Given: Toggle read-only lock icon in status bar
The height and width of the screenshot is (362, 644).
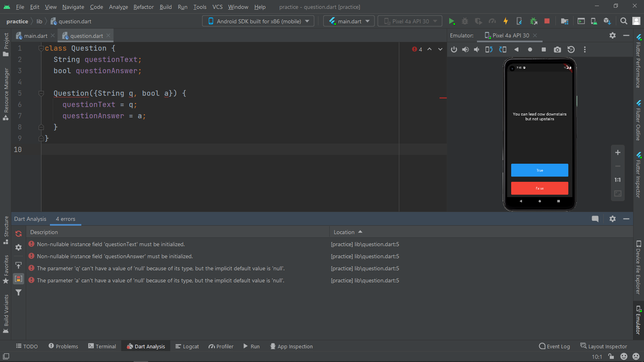Looking at the screenshot, I should click(611, 356).
